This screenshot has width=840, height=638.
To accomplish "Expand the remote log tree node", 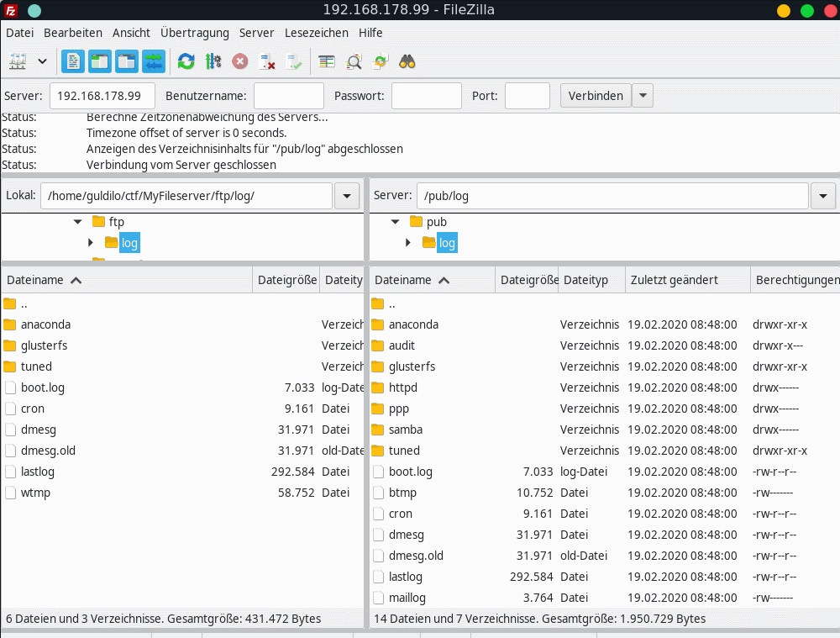I will click(x=408, y=243).
